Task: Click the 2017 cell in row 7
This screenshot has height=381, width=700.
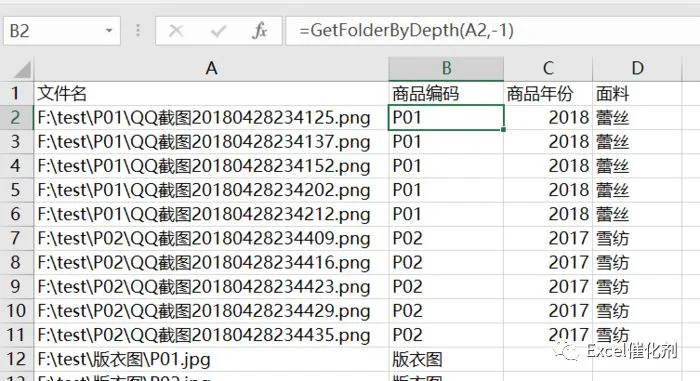Action: point(548,238)
